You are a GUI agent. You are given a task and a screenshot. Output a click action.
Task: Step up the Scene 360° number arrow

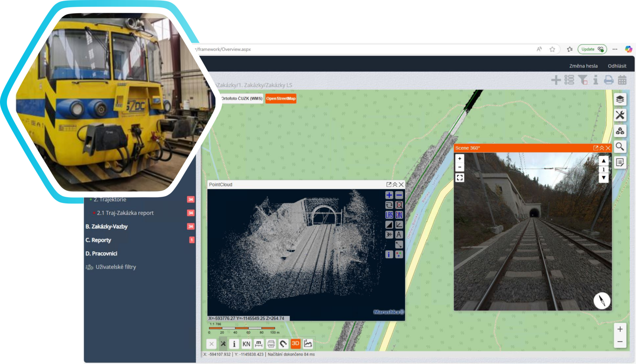pos(603,161)
